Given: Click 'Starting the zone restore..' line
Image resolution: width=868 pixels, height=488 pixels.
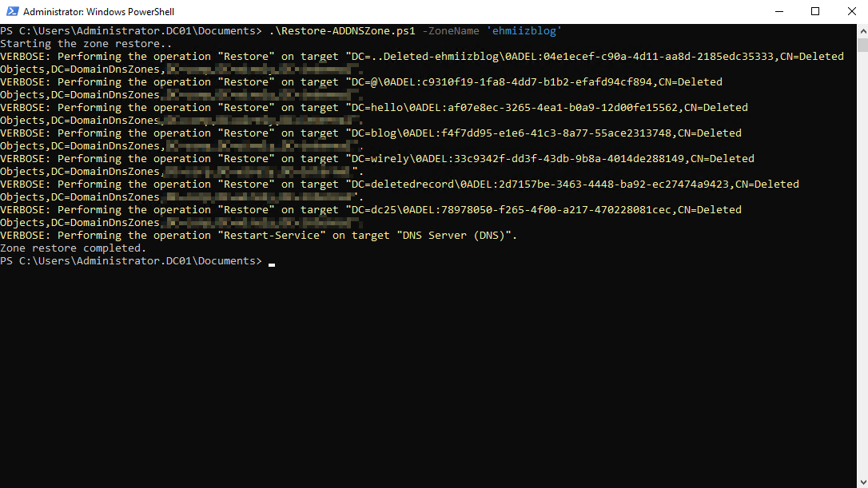Looking at the screenshot, I should pos(86,44).
